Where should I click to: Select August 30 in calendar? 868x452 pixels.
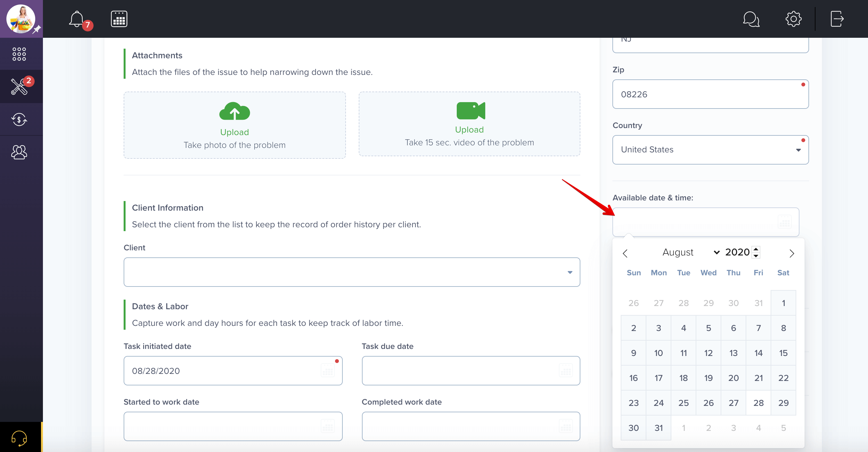coord(634,427)
